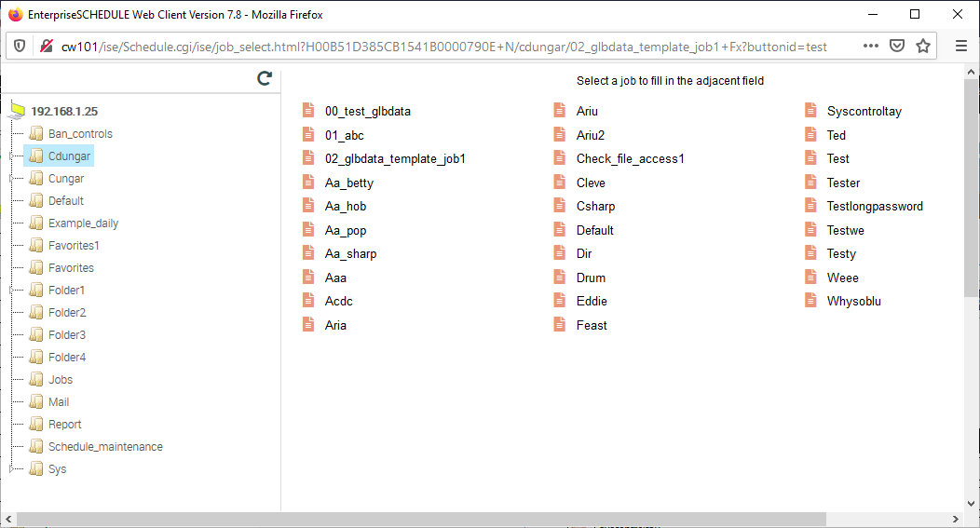Save the page to Pocket
Viewport: 980px width, 528px height.
[x=897, y=46]
